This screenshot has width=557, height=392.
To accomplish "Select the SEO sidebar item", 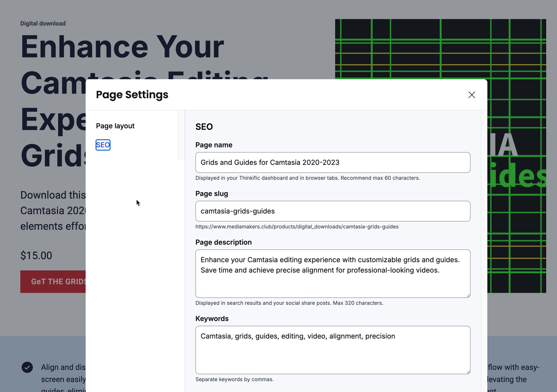I will (x=103, y=145).
